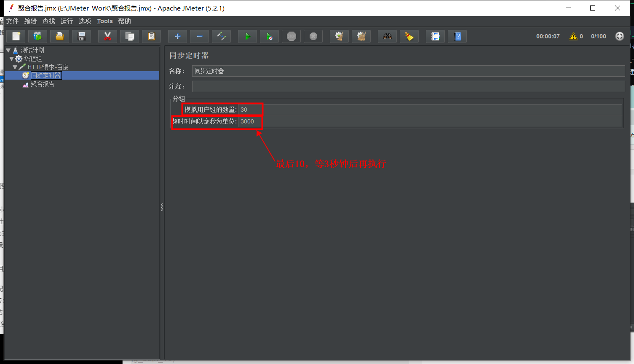Open help with the question-mark icon
Screen dimensions: 634x364
457,36
